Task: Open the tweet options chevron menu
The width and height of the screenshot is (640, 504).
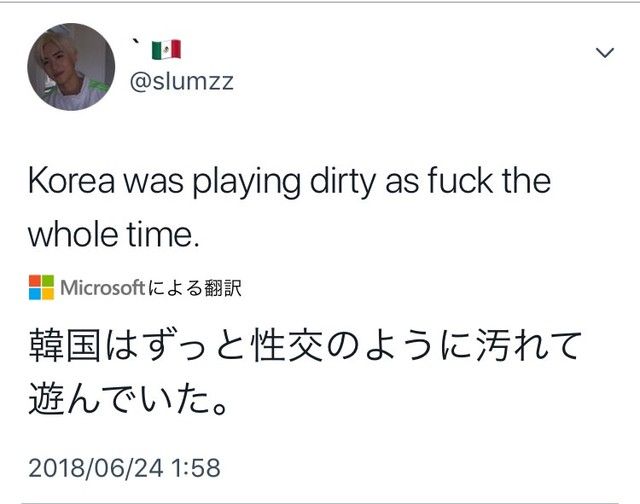Action: [x=605, y=53]
